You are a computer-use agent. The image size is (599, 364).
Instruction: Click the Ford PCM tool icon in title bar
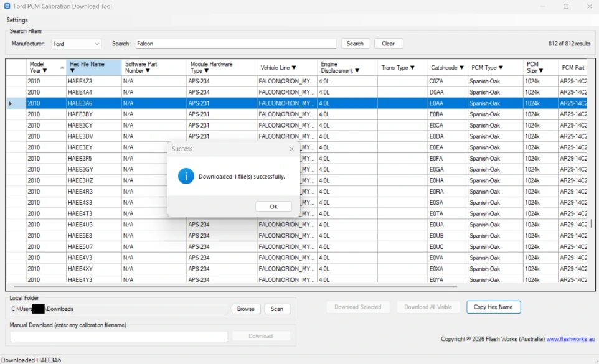pos(7,6)
